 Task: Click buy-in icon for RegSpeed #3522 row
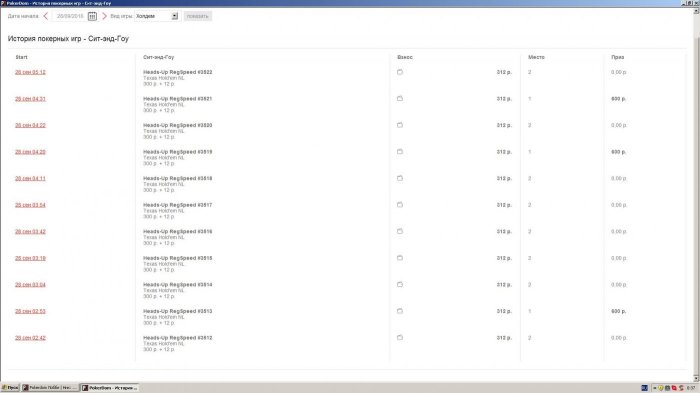point(400,72)
